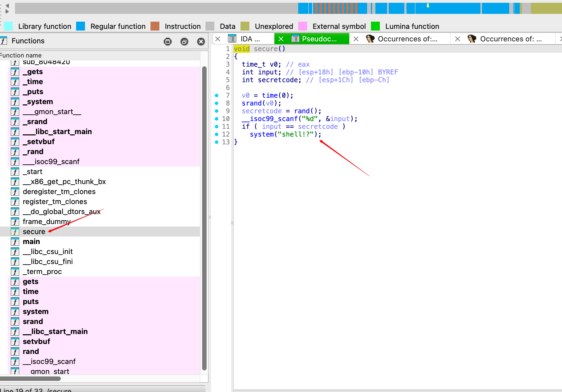Toggle breakpoint dot on line 10

pyautogui.click(x=217, y=119)
